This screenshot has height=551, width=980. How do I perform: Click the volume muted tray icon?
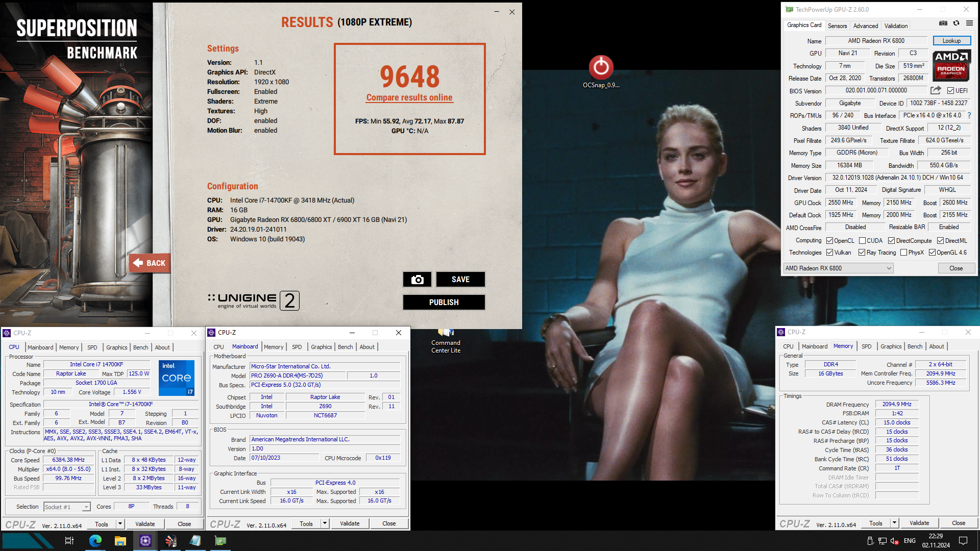tap(894, 541)
